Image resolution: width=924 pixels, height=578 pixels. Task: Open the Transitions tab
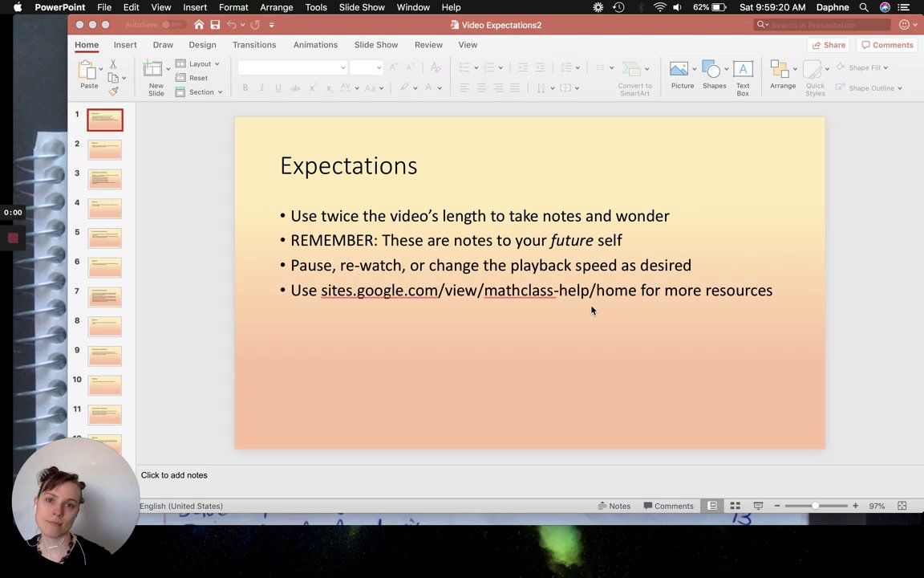[254, 45]
